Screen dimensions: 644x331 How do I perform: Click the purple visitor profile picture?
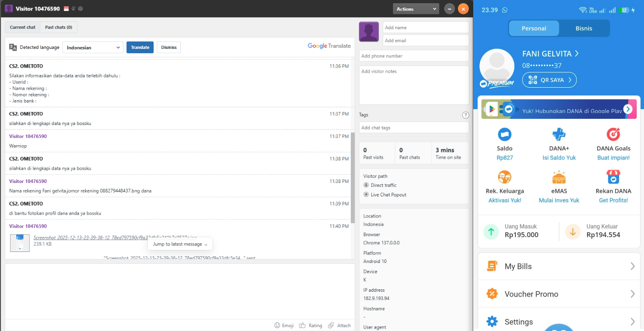pyautogui.click(x=369, y=32)
